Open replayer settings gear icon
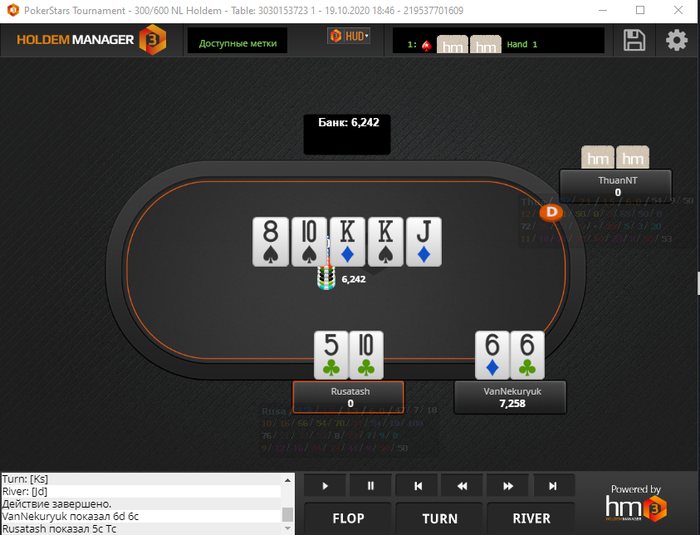The height and width of the screenshot is (535, 700). point(677,40)
